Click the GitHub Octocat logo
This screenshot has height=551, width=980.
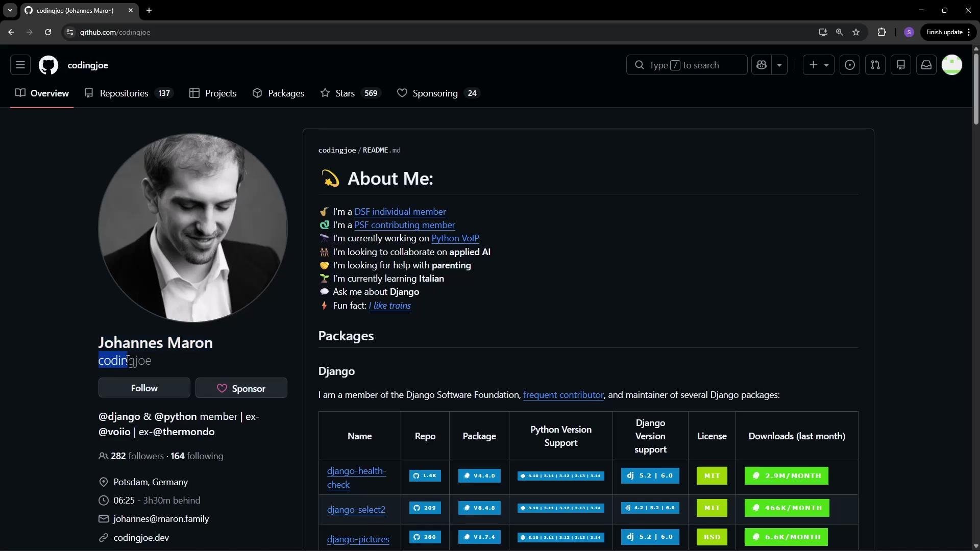click(48, 65)
